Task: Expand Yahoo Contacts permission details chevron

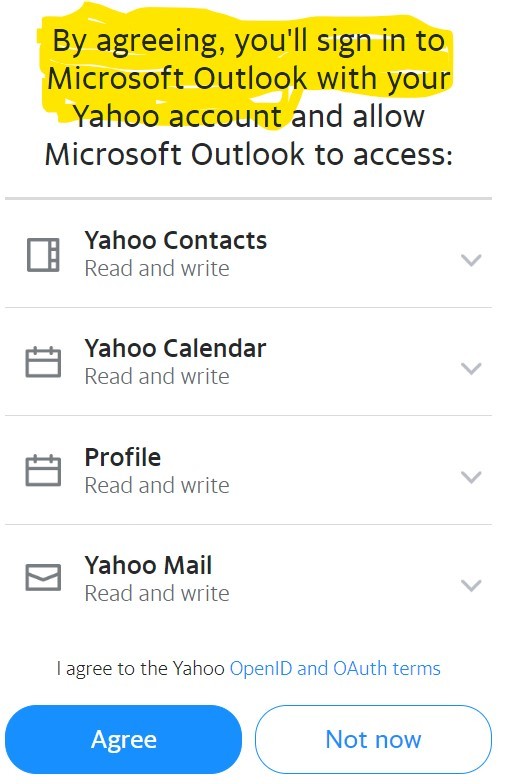Action: tap(471, 260)
